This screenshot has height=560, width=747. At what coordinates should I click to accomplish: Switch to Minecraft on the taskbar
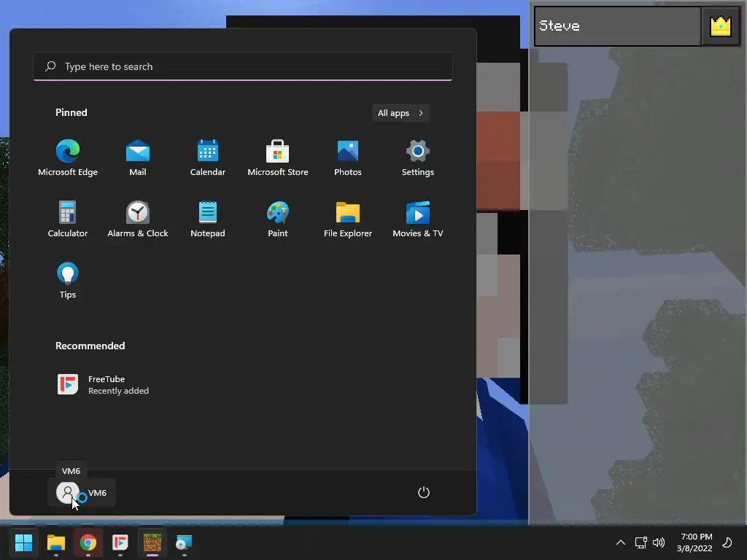click(x=152, y=542)
